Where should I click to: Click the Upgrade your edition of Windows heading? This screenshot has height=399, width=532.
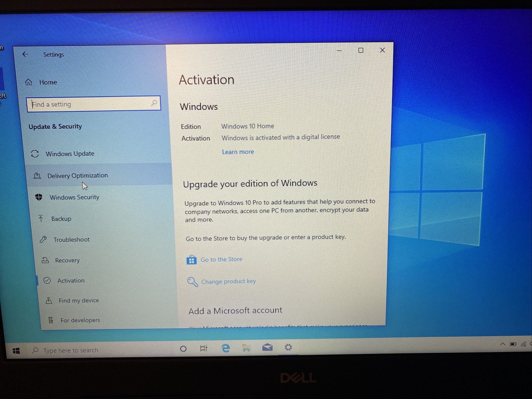(250, 183)
